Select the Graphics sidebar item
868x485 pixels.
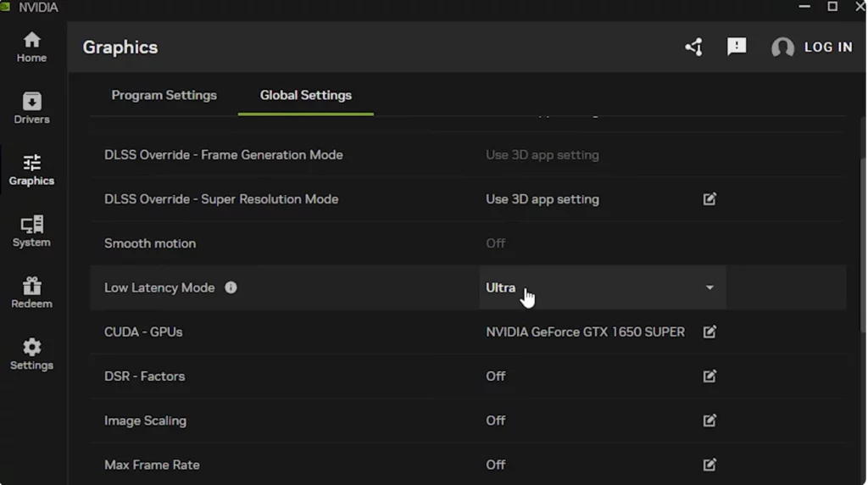31,170
